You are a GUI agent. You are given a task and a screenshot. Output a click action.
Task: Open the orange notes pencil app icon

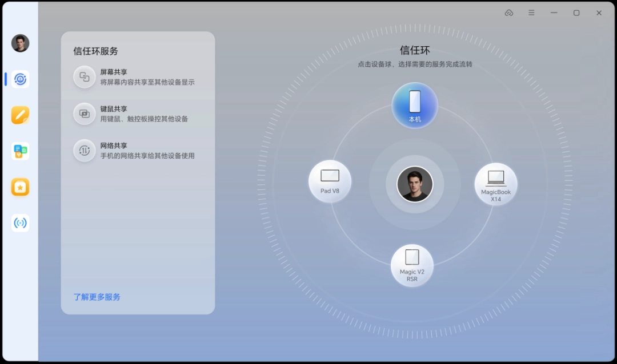click(20, 115)
